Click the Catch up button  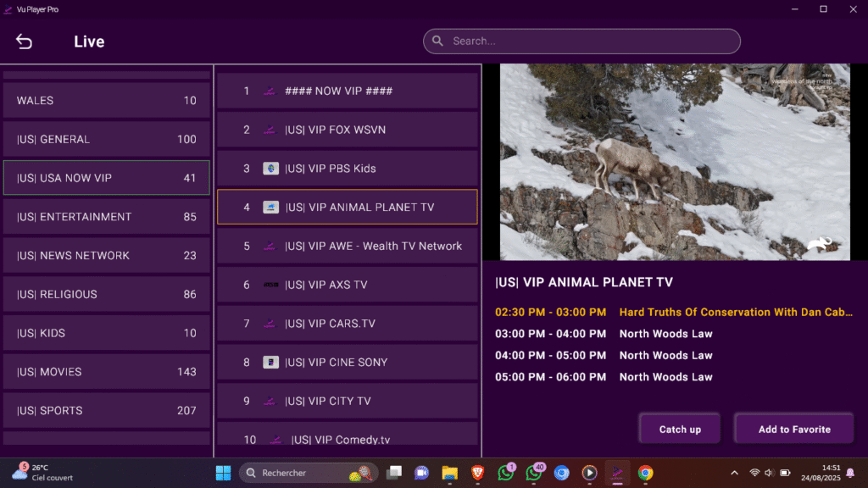[x=680, y=429]
